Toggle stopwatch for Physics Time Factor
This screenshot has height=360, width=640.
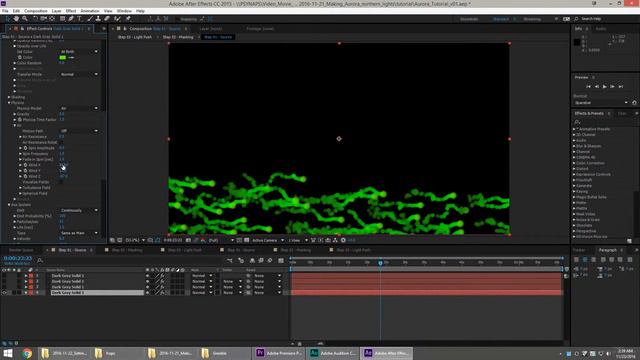(x=20, y=120)
